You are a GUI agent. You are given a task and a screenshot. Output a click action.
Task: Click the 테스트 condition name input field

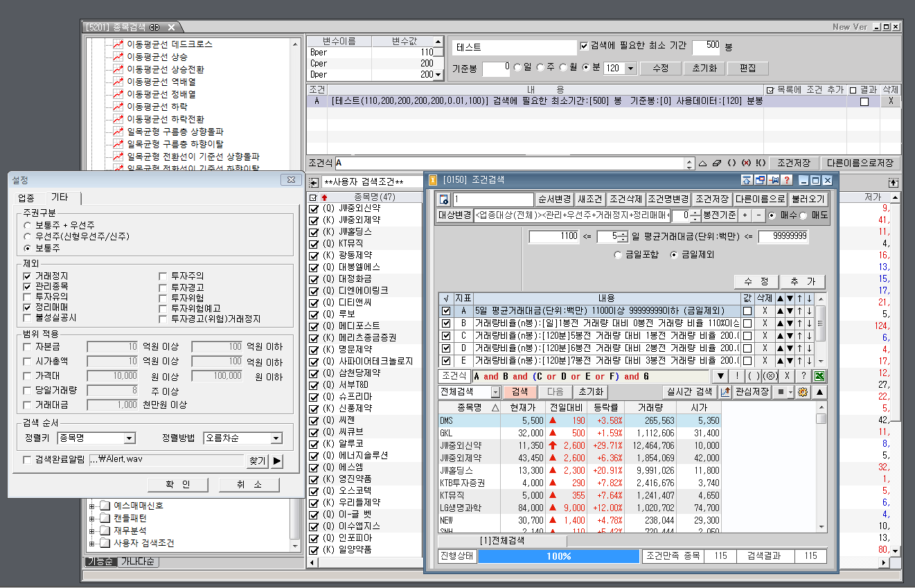(x=515, y=47)
